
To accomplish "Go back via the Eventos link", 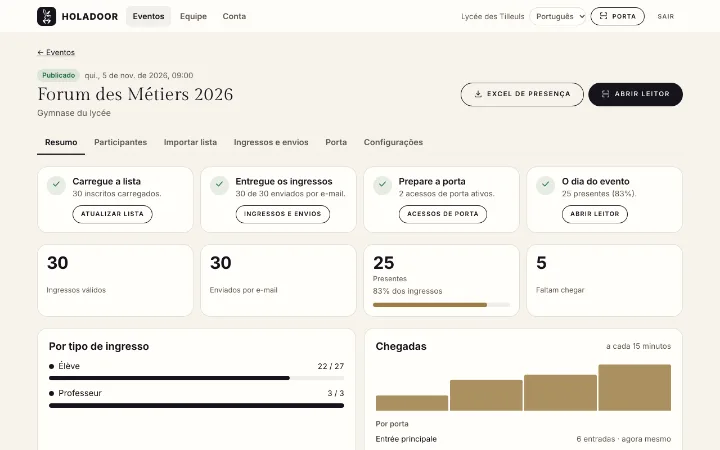I will point(56,52).
